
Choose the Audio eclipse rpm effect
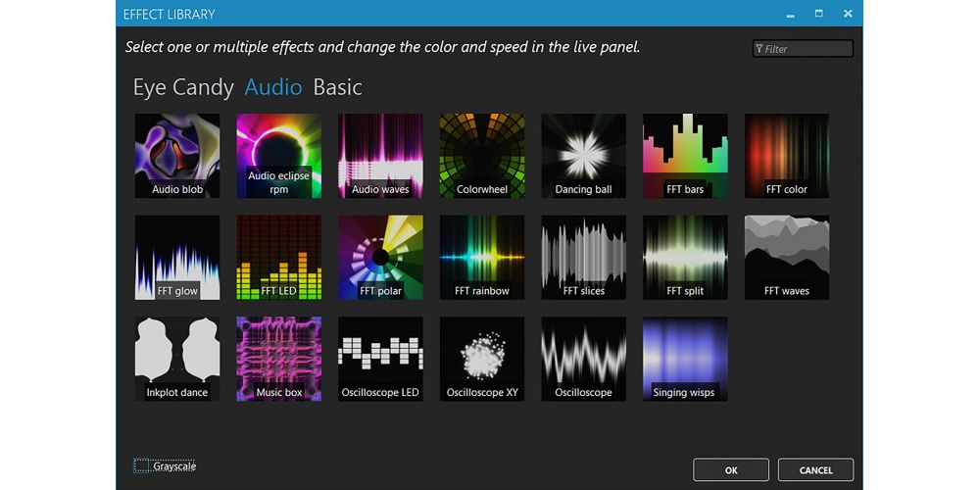point(278,156)
